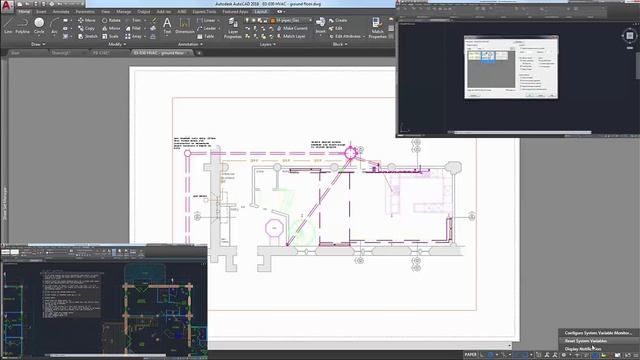Screen dimensions: 640x360
Task: Open the Linear dimension dropdown arrow
Action: (x=218, y=20)
